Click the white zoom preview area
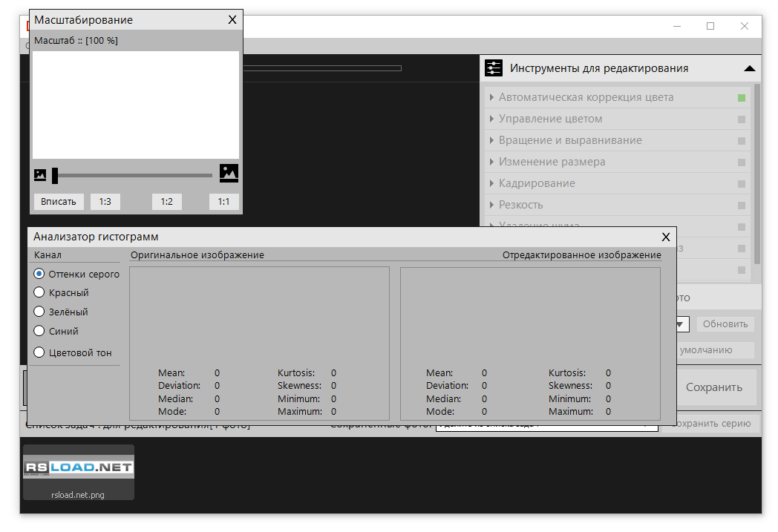The image size is (778, 532). coord(135,105)
